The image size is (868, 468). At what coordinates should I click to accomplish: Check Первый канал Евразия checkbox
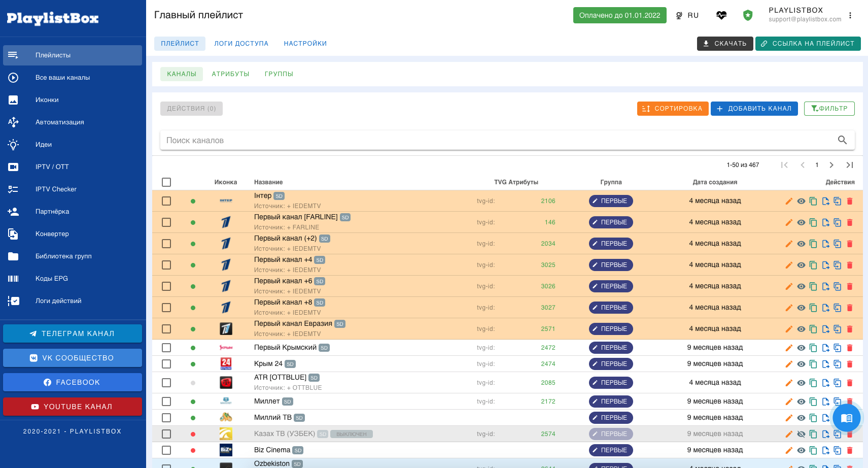(166, 329)
